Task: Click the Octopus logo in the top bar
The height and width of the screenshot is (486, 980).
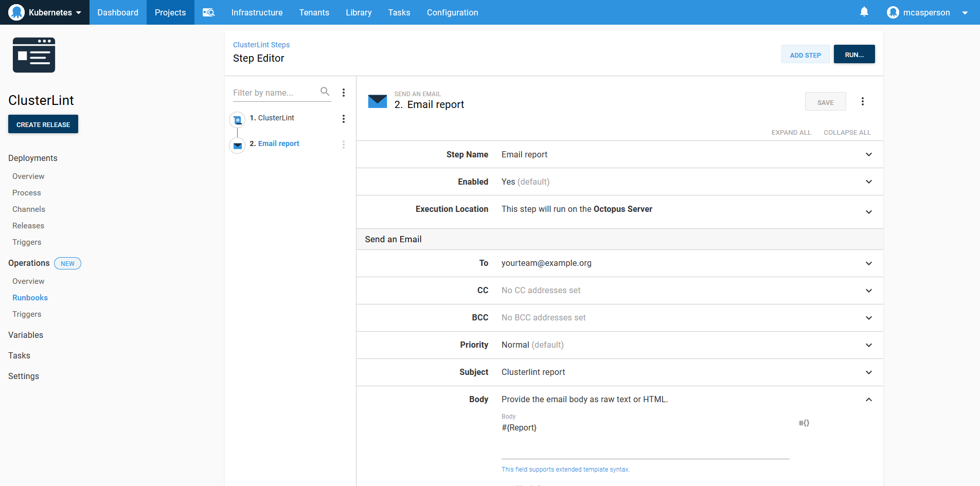Action: [16, 12]
